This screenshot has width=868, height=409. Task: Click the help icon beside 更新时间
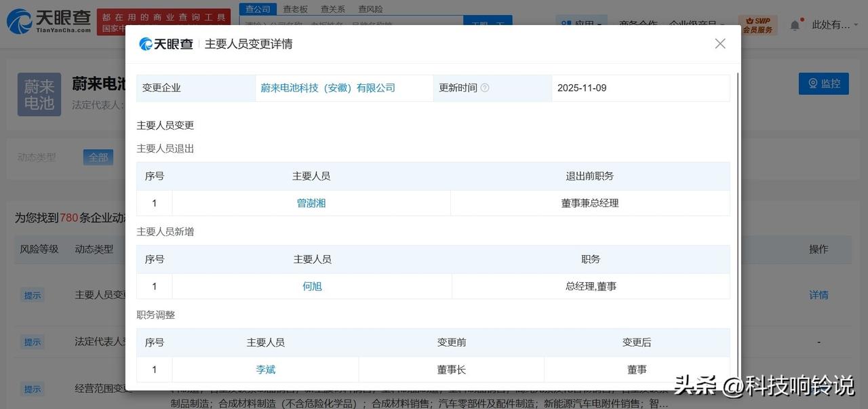pos(485,88)
